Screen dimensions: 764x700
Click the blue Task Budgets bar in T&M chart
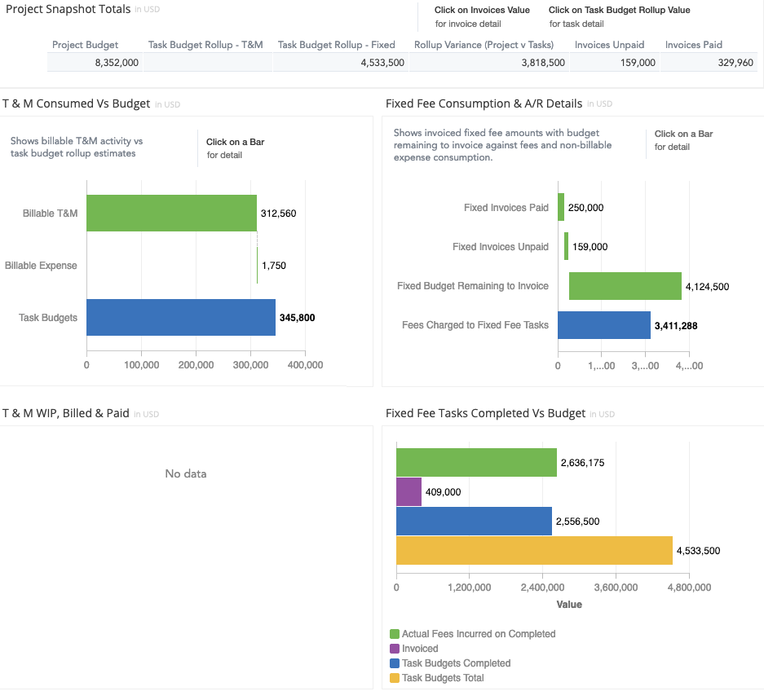click(180, 318)
